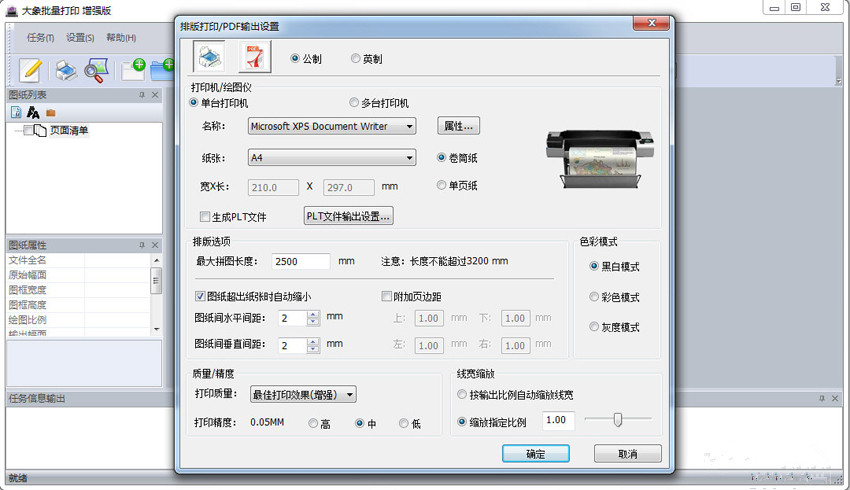Viewport: 850px width, 490px height.
Task: Click the magnifier preview icon in main toolbar
Action: point(96,70)
